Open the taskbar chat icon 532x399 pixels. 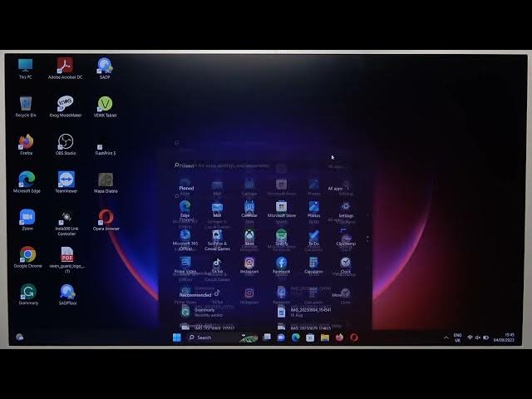pyautogui.click(x=281, y=337)
